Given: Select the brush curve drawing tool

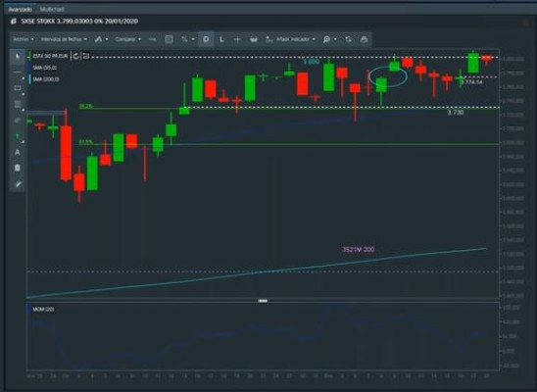Looking at the screenshot, I should click(x=18, y=121).
